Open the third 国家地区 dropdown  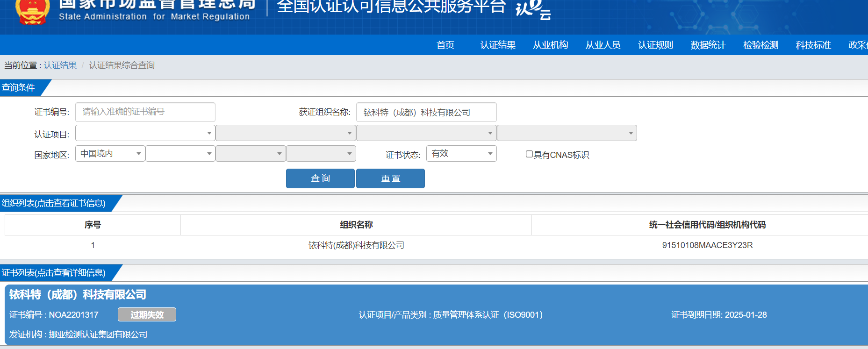(x=251, y=154)
